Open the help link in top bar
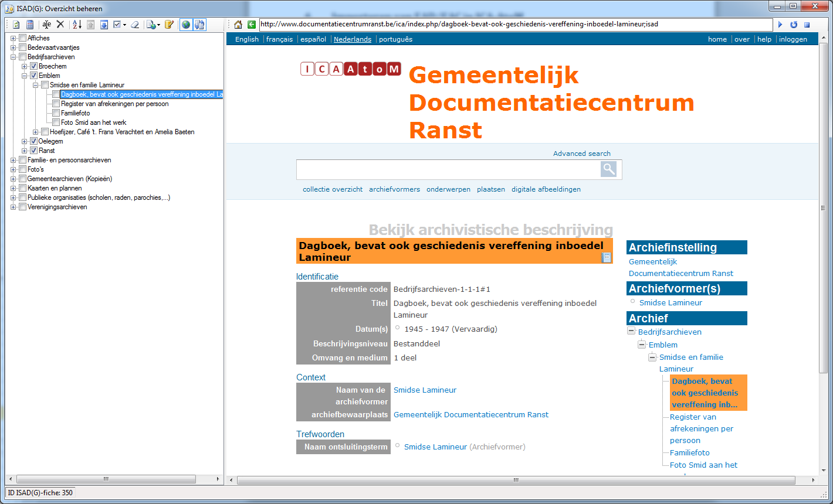Viewport: 833px width, 504px height. (764, 39)
